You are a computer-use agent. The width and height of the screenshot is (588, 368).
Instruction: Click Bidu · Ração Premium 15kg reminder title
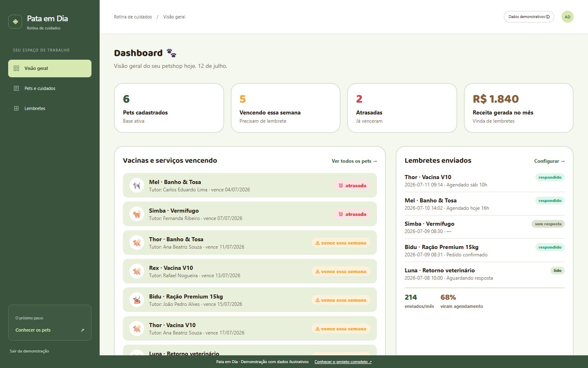(x=441, y=247)
